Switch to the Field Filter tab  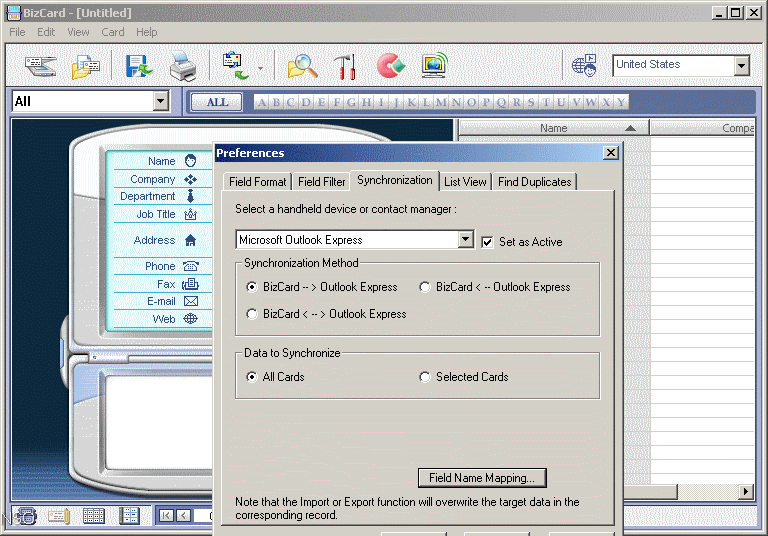(x=322, y=182)
